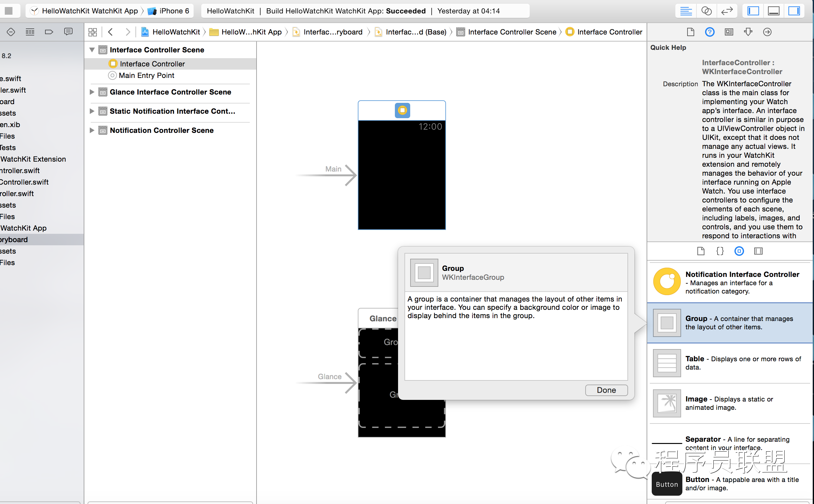Toggle the Utilities pane visibility
Viewport: 814px width, 504px height.
point(794,11)
